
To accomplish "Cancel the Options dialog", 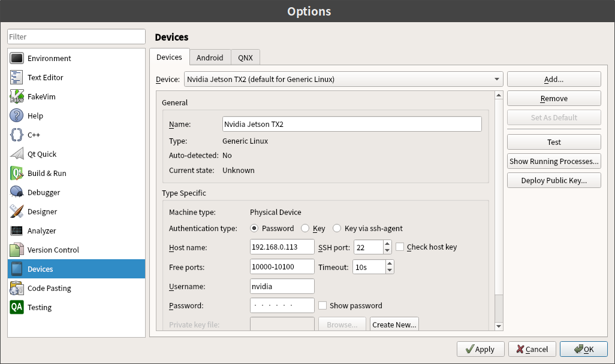I will pyautogui.click(x=532, y=349).
